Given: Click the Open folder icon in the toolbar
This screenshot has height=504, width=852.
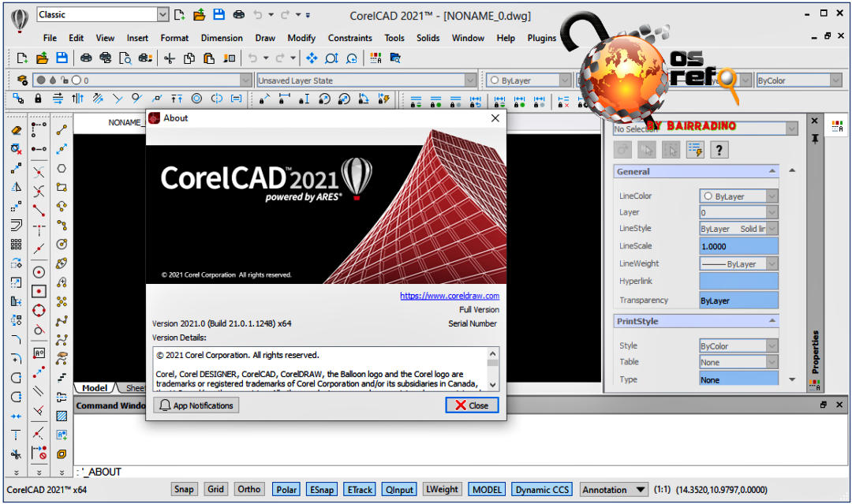Looking at the screenshot, I should [x=42, y=58].
